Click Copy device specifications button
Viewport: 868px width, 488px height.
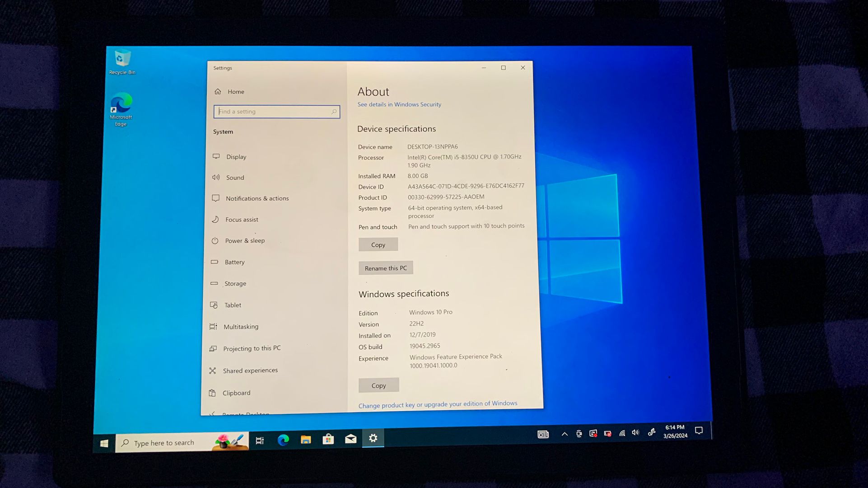click(x=378, y=244)
